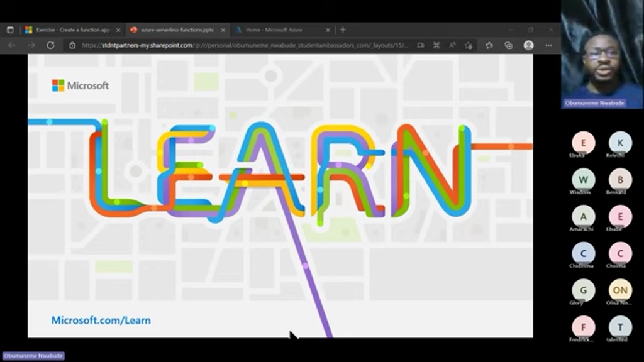This screenshot has height=362, width=644.
Task: Open a new browser tab
Action: pyautogui.click(x=343, y=30)
